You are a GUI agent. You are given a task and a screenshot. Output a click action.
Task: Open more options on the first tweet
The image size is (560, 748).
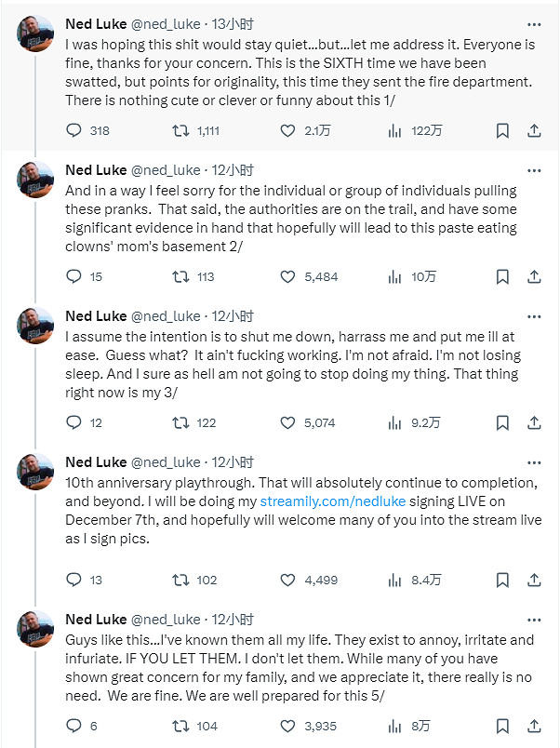[x=533, y=24]
